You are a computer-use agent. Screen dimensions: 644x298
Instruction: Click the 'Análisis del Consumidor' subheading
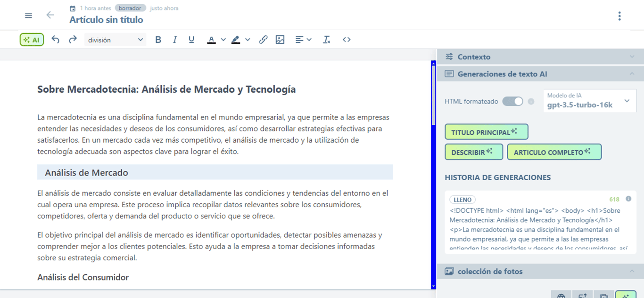tap(83, 277)
